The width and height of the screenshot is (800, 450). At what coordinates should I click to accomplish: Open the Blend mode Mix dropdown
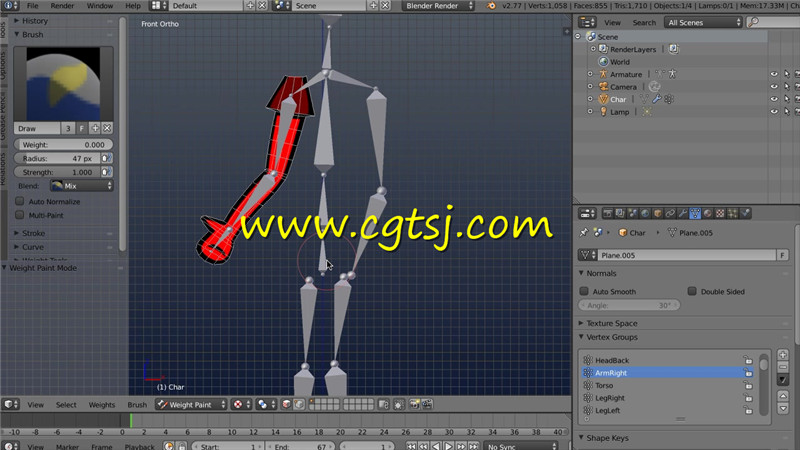tap(82, 186)
